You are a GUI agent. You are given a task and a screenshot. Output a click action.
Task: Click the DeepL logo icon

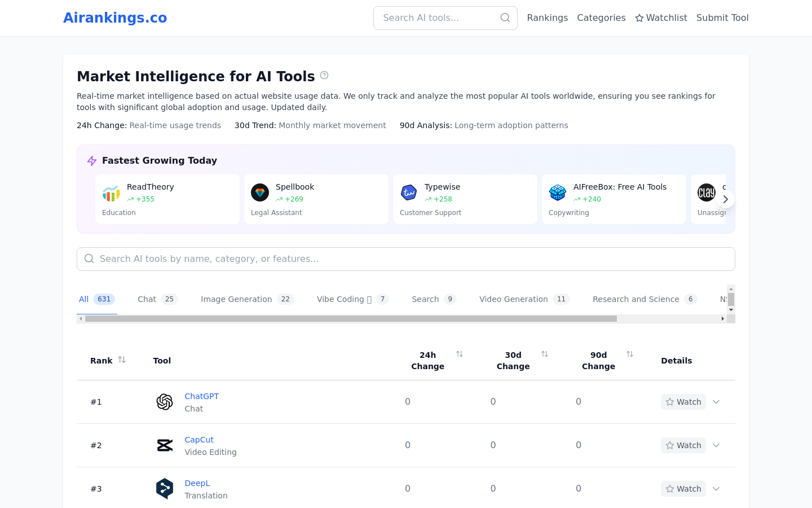[x=165, y=489]
